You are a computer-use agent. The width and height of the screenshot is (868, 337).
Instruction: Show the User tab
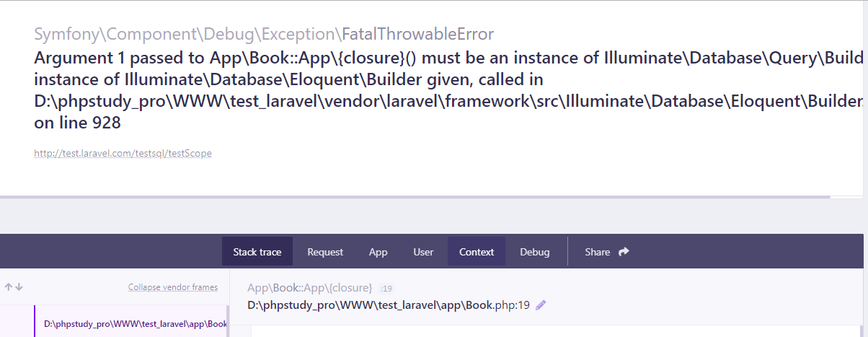click(x=423, y=252)
